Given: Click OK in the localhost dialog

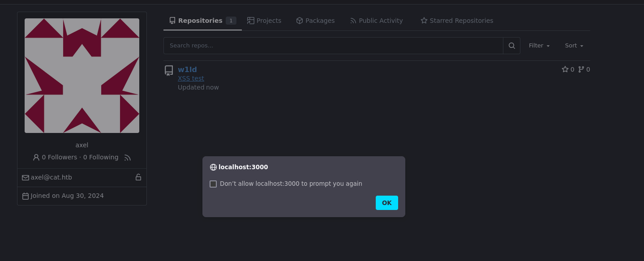Looking at the screenshot, I should [x=387, y=203].
